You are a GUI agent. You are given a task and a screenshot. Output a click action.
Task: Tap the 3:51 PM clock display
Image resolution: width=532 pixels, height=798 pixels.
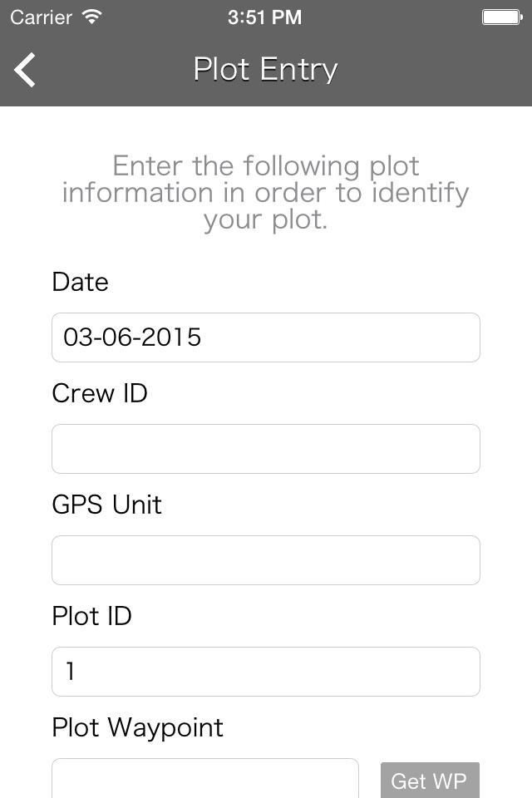tap(264, 17)
